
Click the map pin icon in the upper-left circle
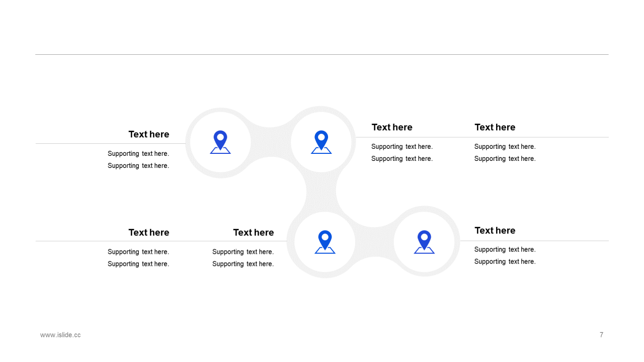coord(220,142)
